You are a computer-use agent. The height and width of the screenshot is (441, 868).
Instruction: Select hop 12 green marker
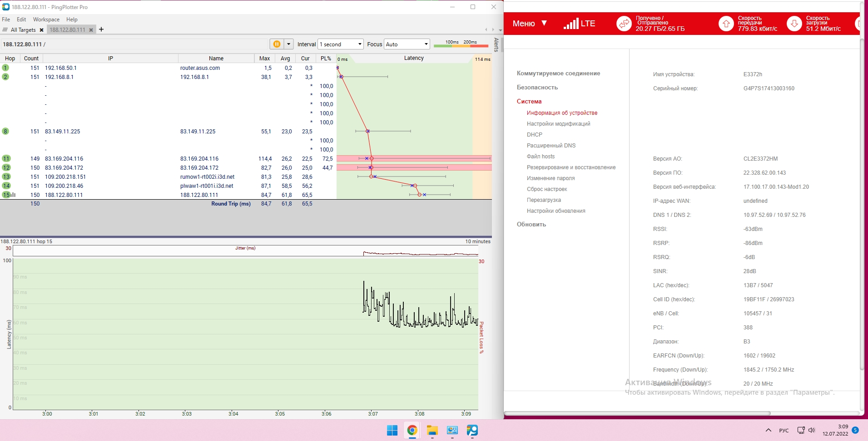pyautogui.click(x=6, y=167)
